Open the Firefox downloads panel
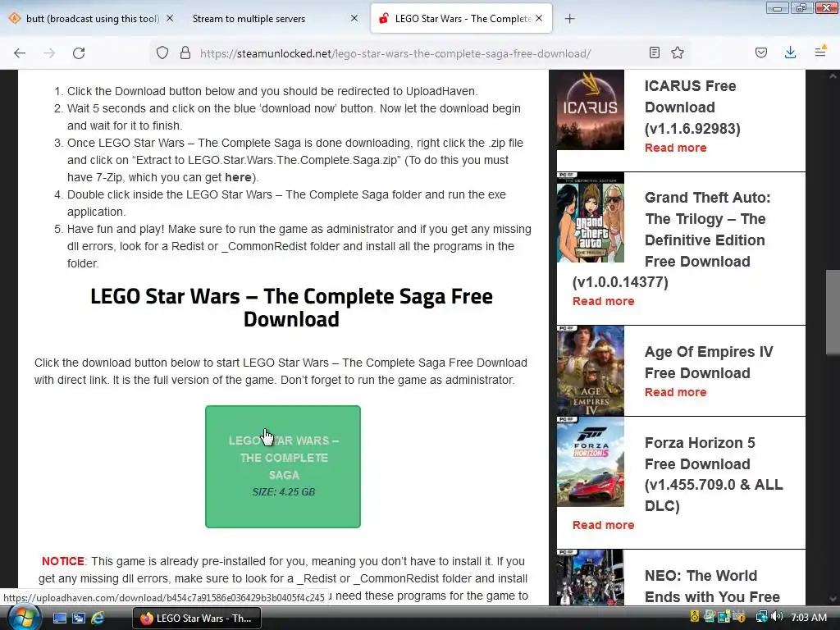 [x=790, y=52]
